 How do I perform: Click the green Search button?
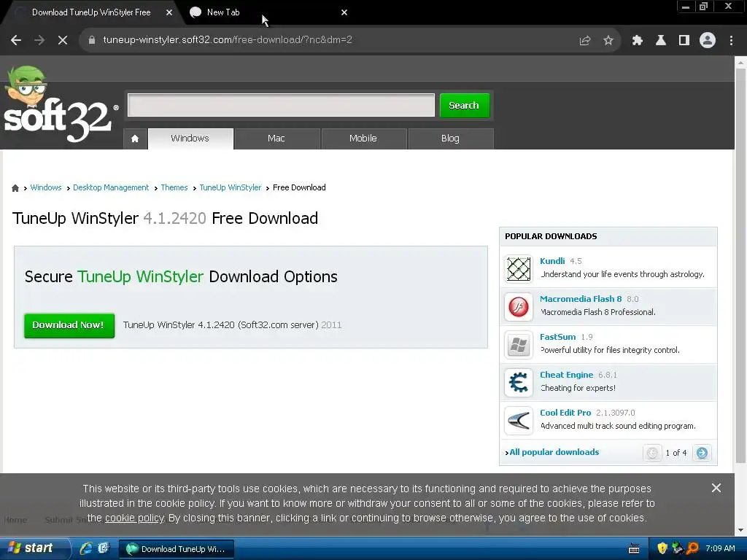[464, 105]
